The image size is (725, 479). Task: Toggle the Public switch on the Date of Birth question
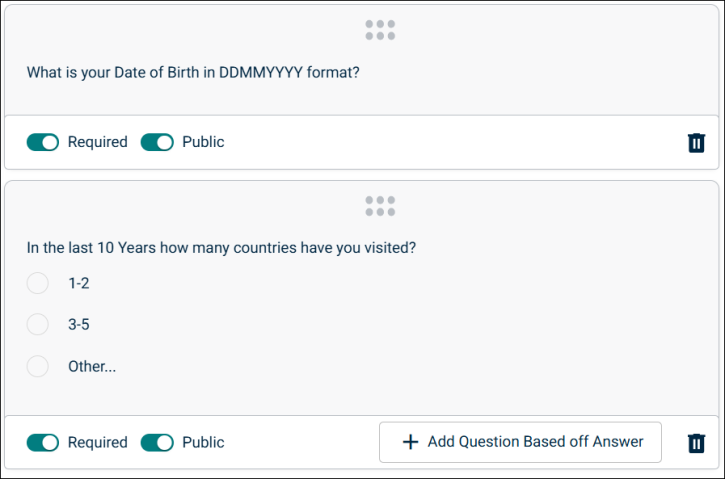coord(157,142)
